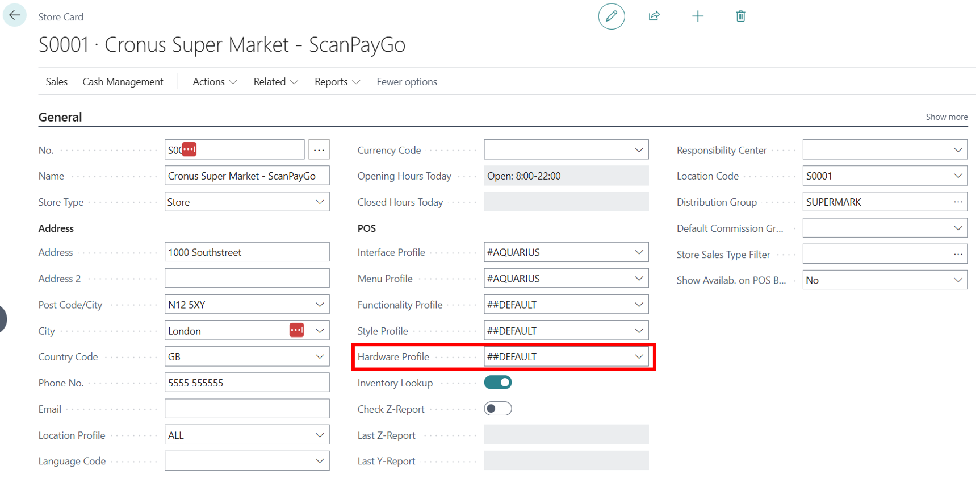The image size is (980, 478).
Task: Click Show more in General section
Action: [x=947, y=117]
